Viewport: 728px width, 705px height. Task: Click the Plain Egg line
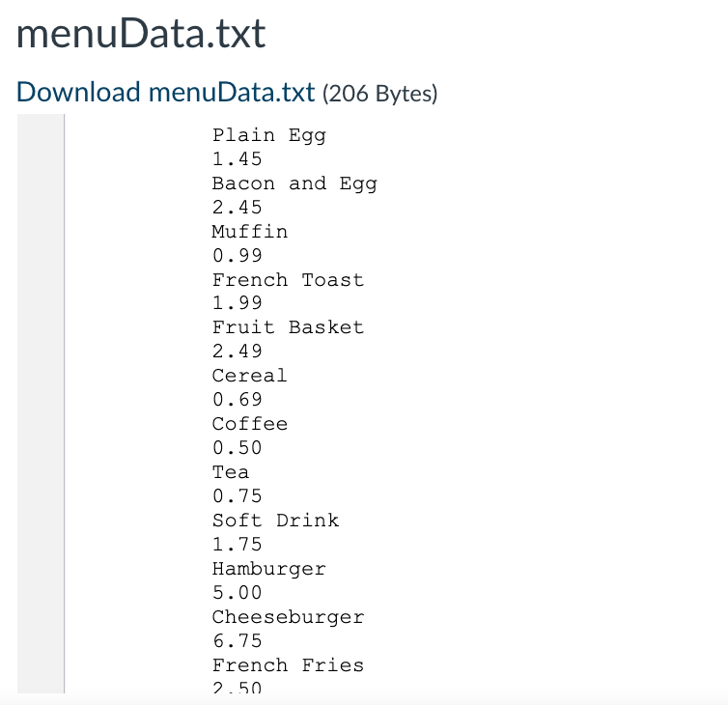coord(269,135)
